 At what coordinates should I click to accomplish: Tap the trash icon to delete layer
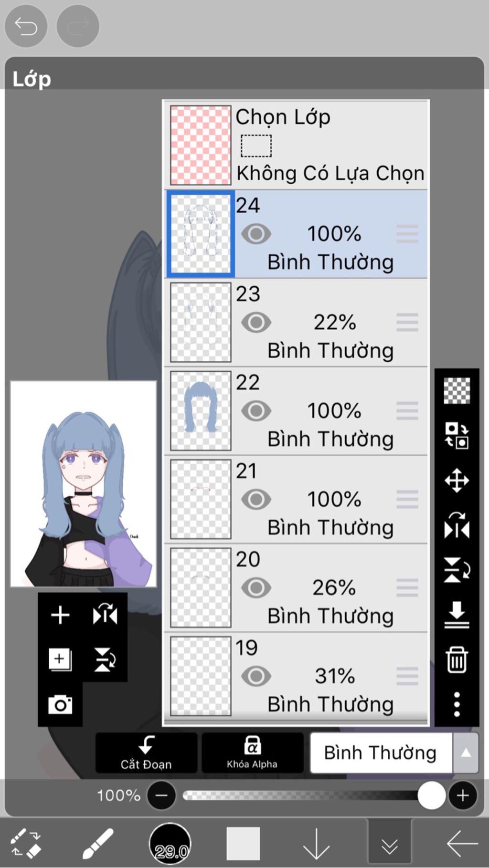coord(457,659)
